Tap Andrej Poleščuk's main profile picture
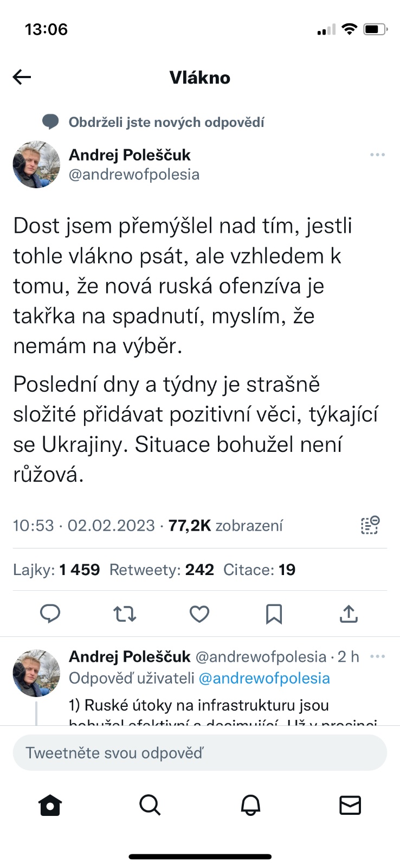This screenshot has height=868, width=400. pos(36,164)
